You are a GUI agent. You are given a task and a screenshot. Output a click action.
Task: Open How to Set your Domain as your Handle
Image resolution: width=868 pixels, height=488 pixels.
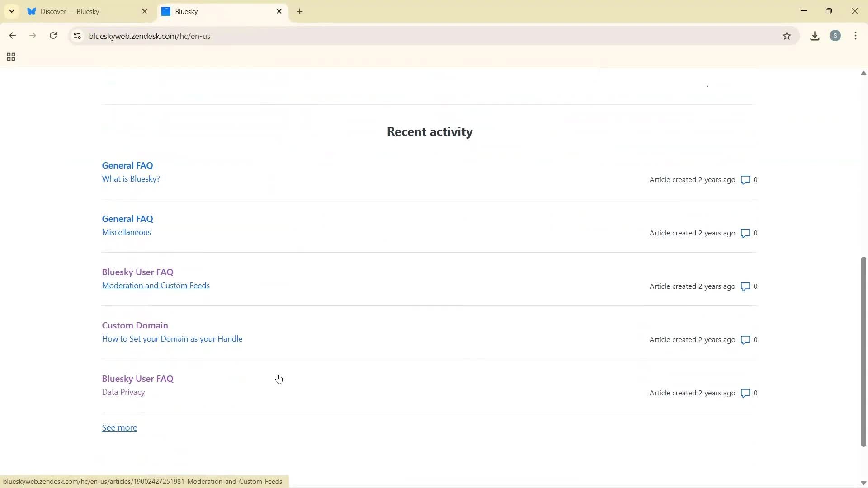[172, 339]
